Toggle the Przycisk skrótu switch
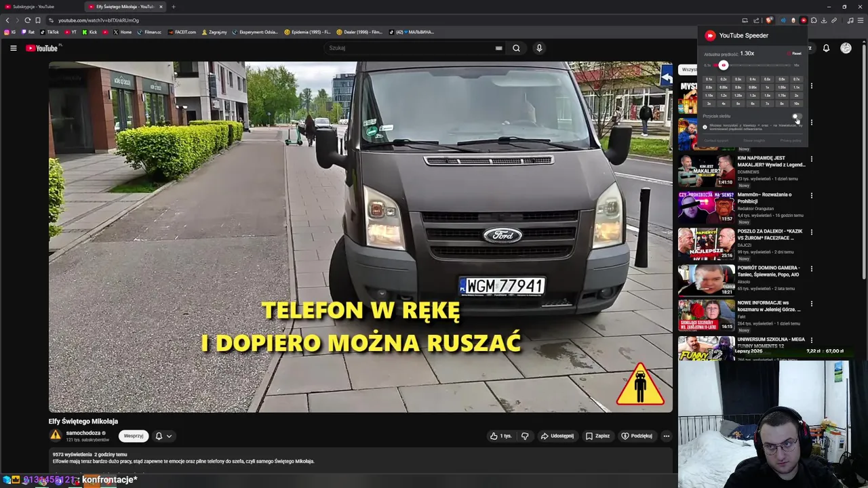The height and width of the screenshot is (488, 868). point(797,116)
